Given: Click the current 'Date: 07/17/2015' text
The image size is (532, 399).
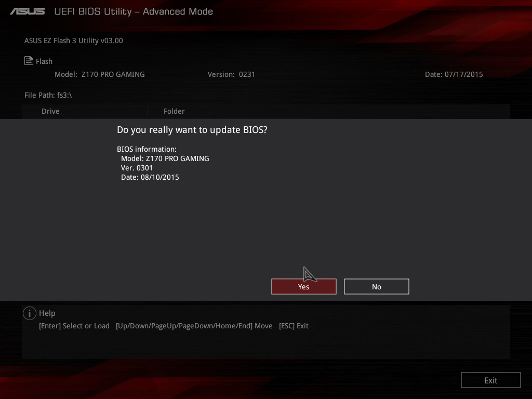Looking at the screenshot, I should [x=454, y=74].
